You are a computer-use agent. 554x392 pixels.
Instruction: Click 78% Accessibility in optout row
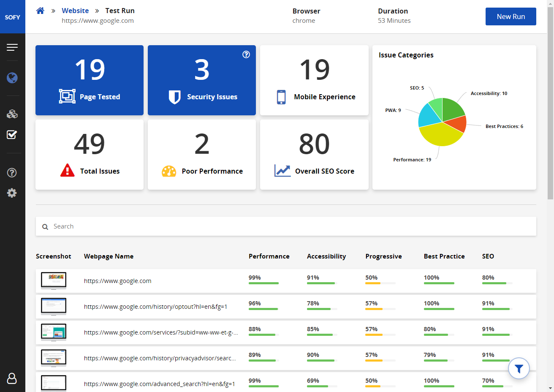(313, 303)
